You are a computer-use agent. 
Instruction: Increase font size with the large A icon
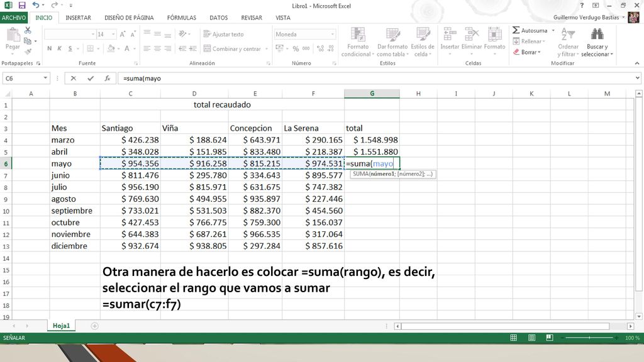point(123,35)
